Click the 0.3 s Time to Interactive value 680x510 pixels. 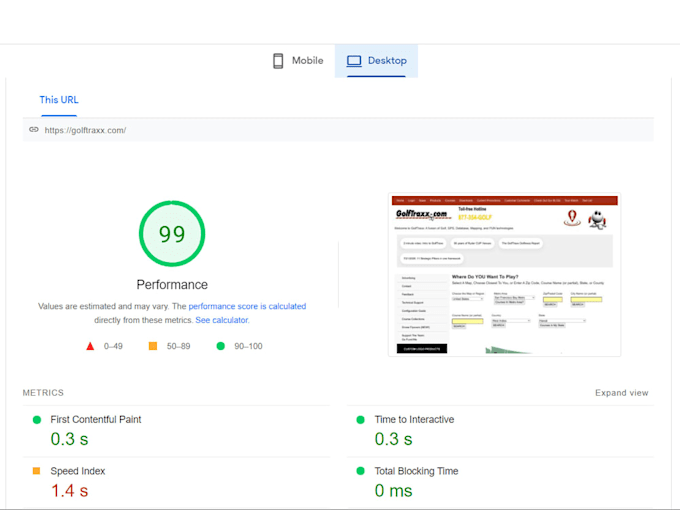(393, 439)
